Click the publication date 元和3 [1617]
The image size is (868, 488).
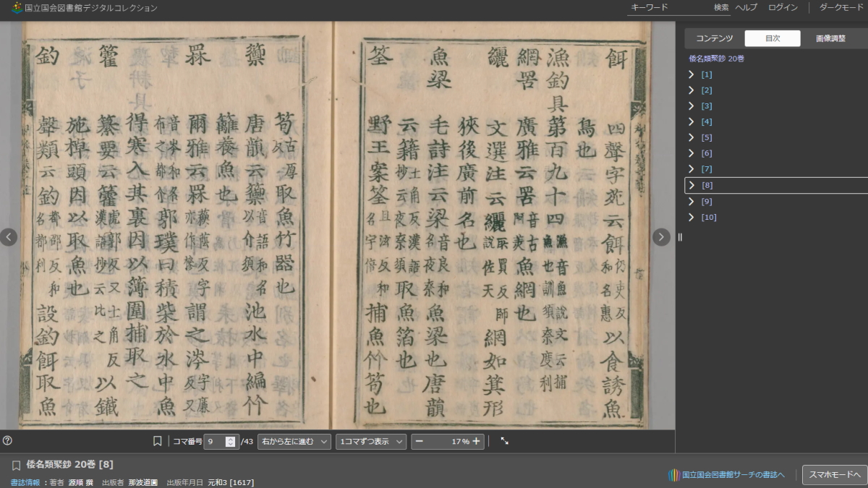(x=231, y=482)
